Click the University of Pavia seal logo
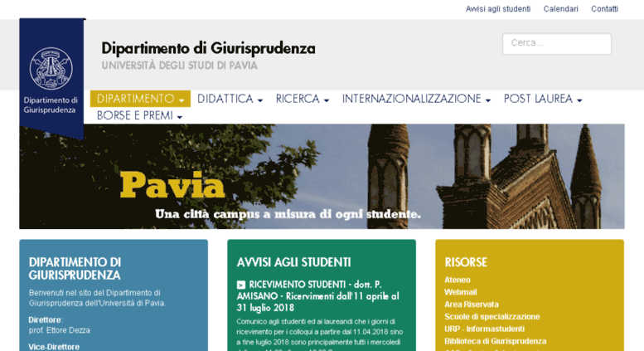 click(x=51, y=69)
